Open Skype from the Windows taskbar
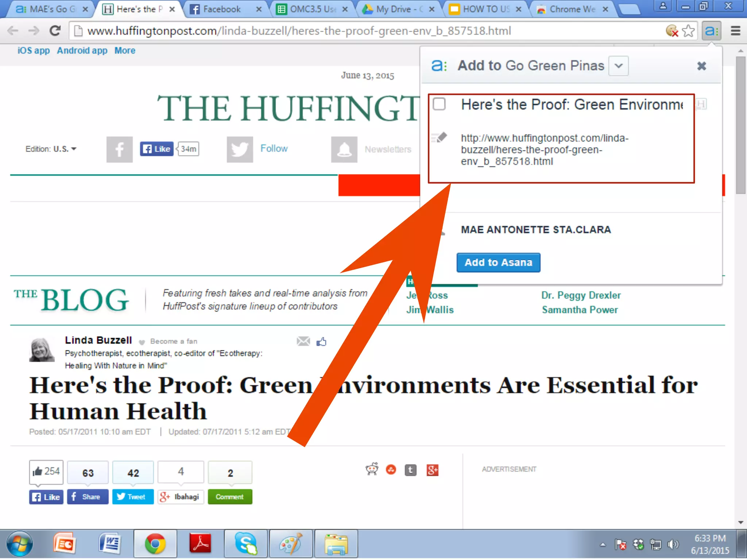Viewport: 747px width, 560px height. pos(245,544)
